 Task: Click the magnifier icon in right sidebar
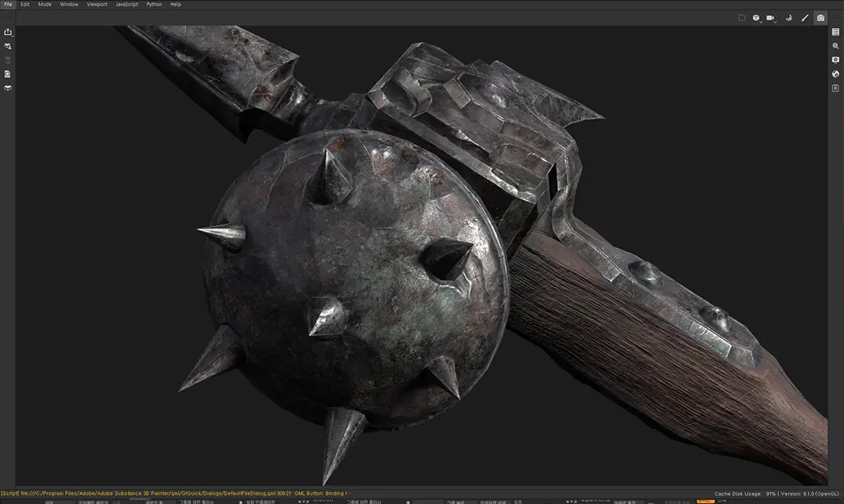[836, 46]
